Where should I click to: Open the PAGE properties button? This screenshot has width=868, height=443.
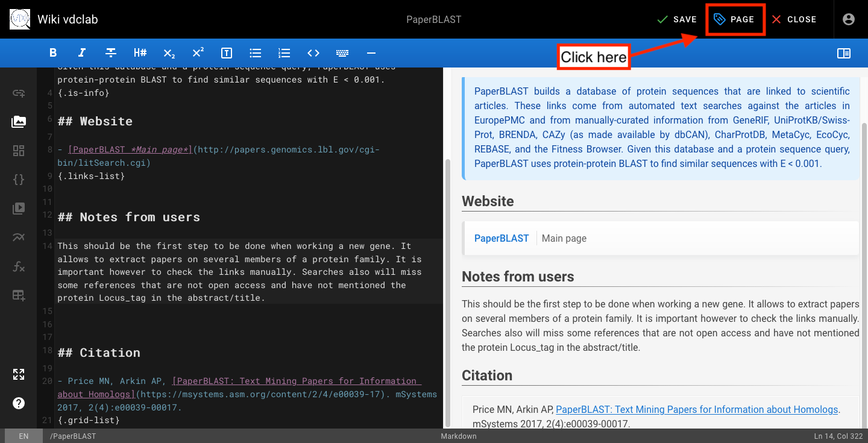(734, 19)
